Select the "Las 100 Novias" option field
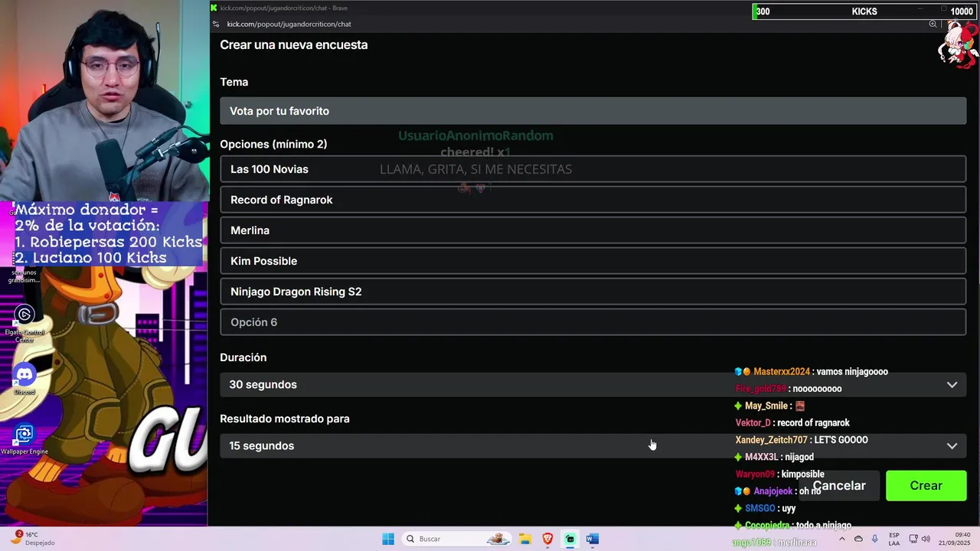The width and height of the screenshot is (980, 551). tap(593, 169)
